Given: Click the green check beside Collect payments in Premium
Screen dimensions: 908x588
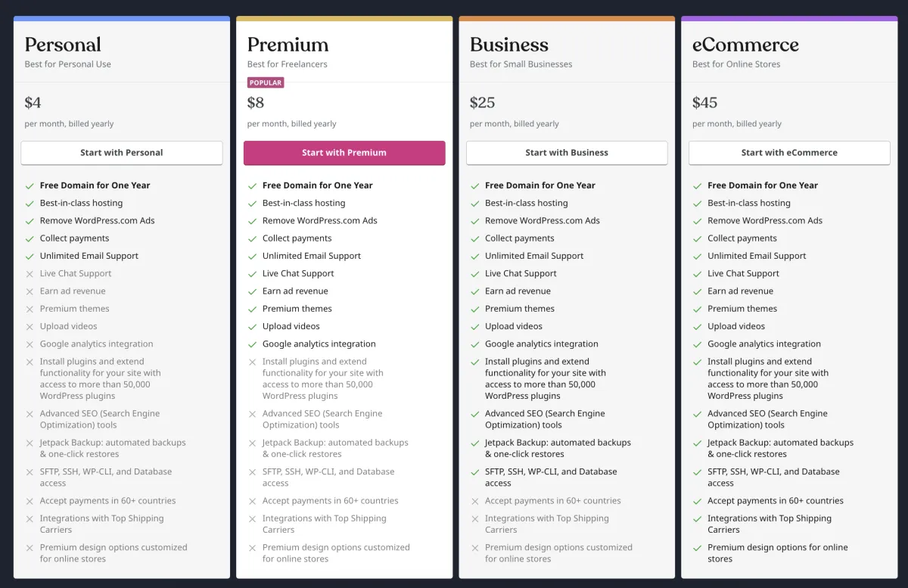Looking at the screenshot, I should pos(251,238).
